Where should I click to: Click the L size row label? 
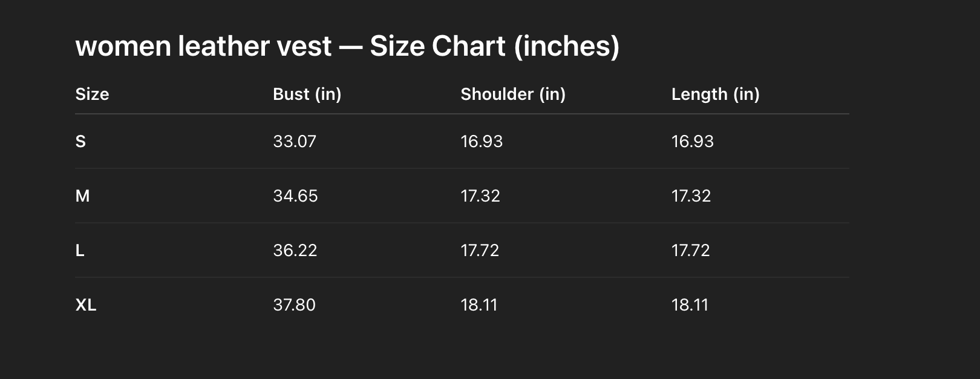click(80, 251)
